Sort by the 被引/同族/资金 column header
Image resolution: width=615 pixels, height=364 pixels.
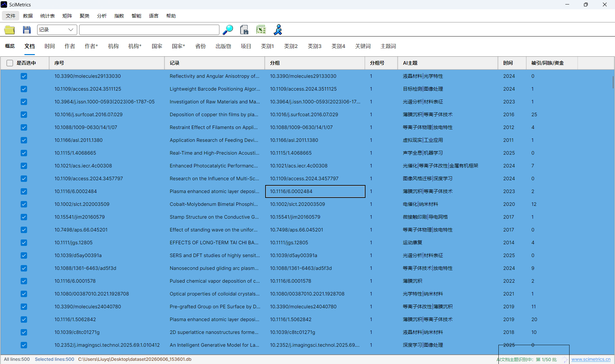tap(552, 63)
